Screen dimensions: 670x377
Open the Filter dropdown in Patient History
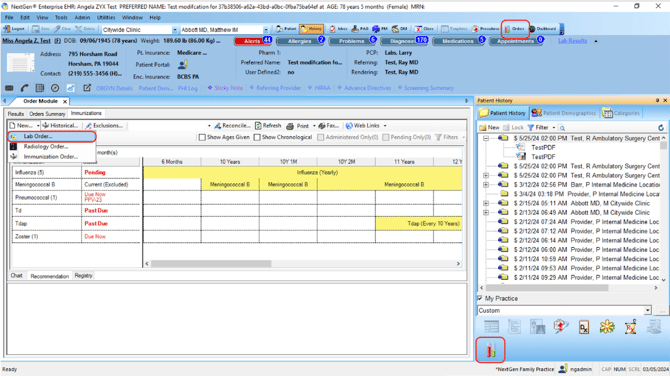554,128
